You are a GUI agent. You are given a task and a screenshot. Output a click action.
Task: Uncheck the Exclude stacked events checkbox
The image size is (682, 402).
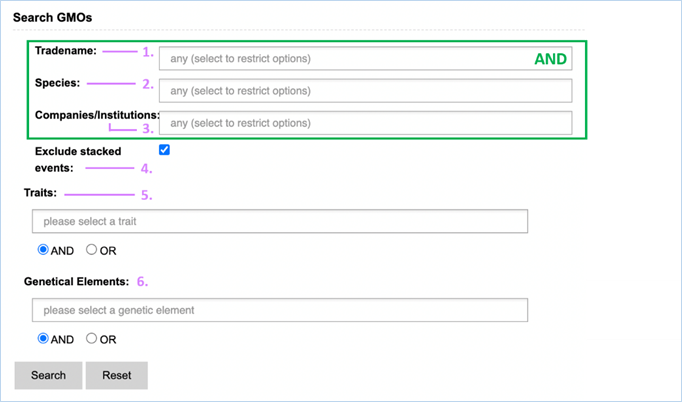tap(164, 150)
